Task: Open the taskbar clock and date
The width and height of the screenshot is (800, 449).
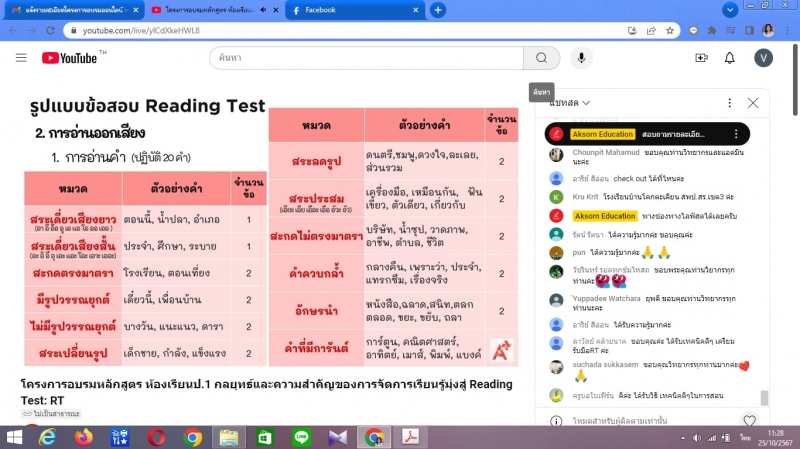Action: (x=775, y=438)
